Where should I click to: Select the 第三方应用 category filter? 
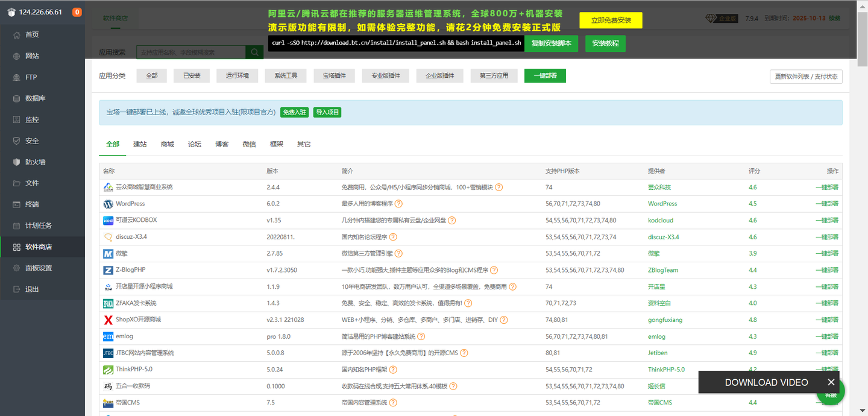click(494, 75)
